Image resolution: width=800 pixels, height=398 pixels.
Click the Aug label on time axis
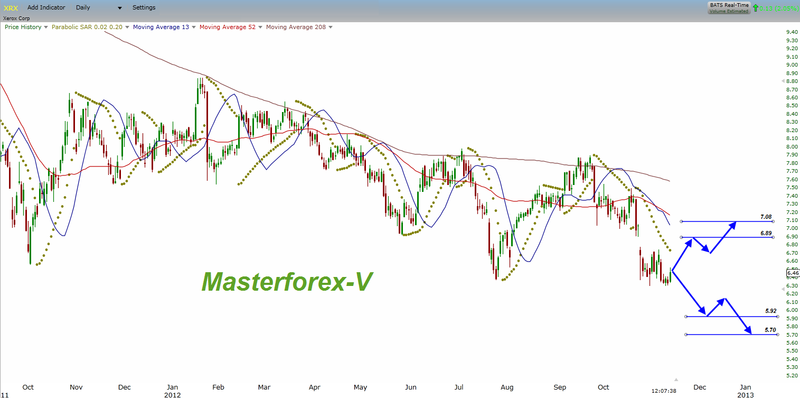pos(507,387)
